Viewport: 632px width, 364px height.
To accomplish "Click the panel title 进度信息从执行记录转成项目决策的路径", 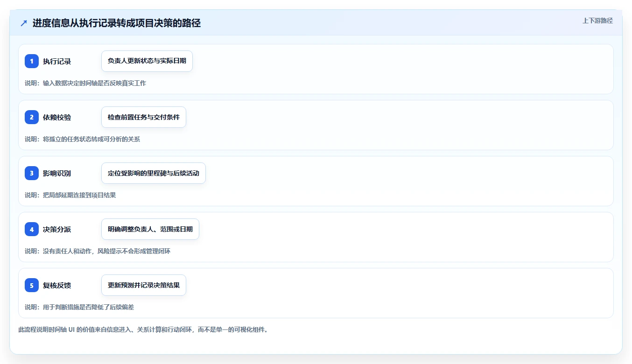I will [x=117, y=23].
